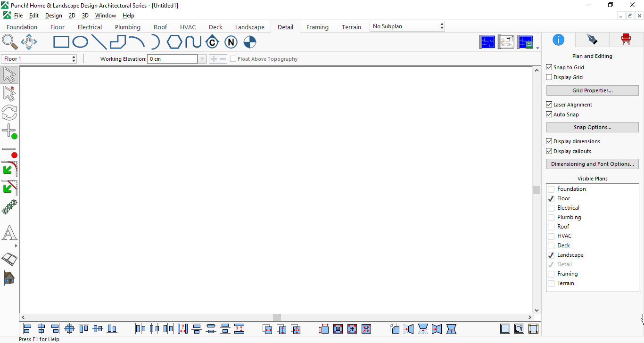This screenshot has height=343, width=644.
Task: Click the Rotate selection tool
Action: pos(9,113)
